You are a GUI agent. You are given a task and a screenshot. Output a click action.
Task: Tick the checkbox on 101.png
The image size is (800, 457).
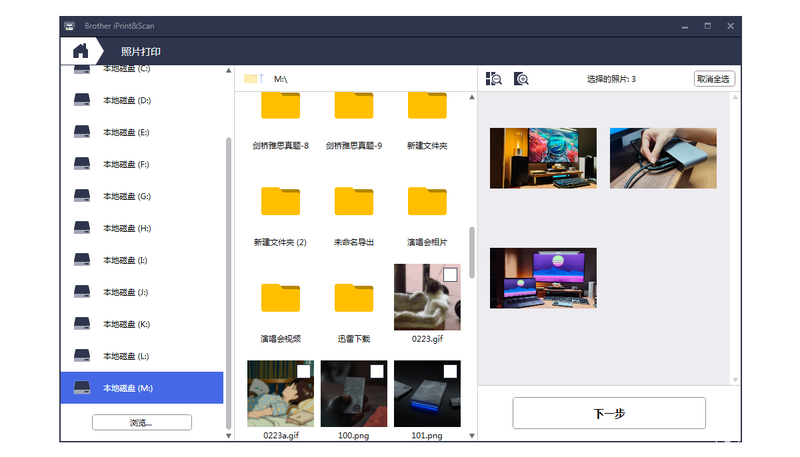click(x=450, y=371)
